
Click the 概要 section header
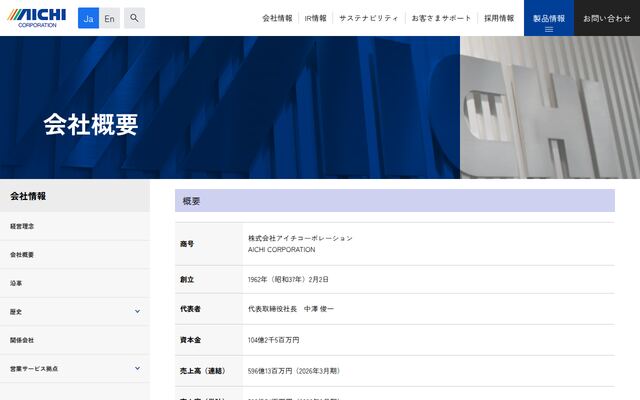(395, 200)
